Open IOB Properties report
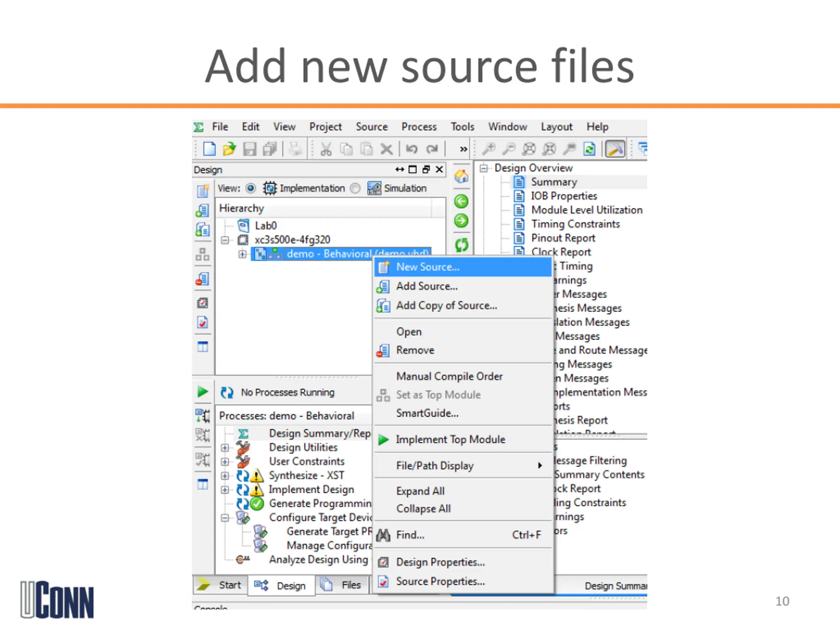840x630 pixels. point(564,196)
